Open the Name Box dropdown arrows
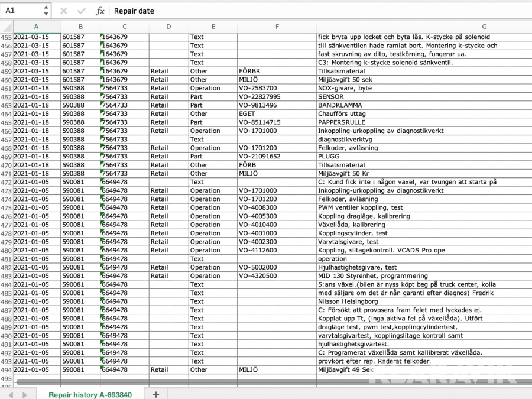 click(x=47, y=11)
